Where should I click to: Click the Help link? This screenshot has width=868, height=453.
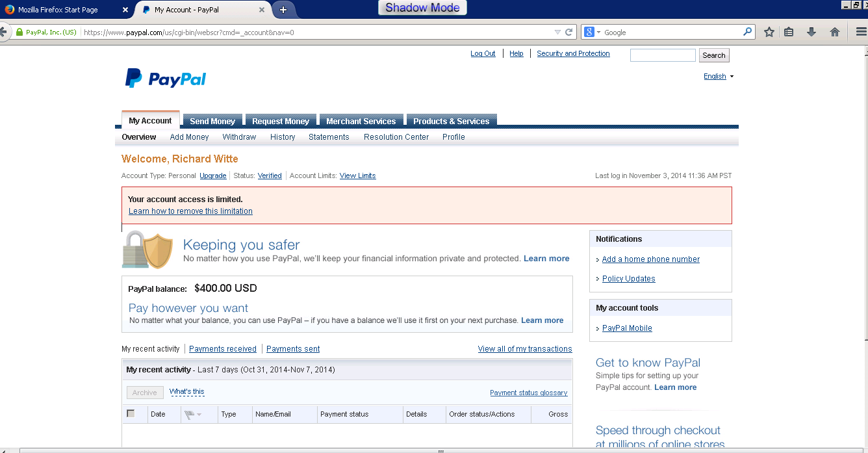coord(517,53)
